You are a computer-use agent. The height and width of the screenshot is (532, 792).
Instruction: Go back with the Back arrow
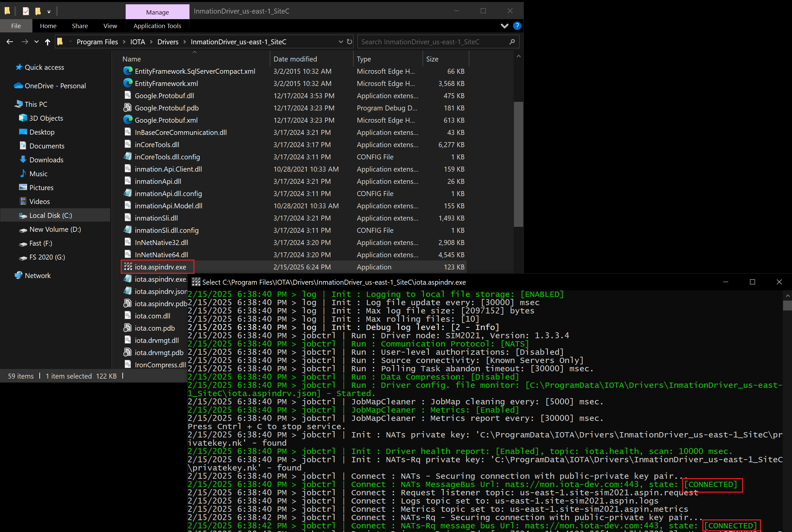[x=10, y=42]
